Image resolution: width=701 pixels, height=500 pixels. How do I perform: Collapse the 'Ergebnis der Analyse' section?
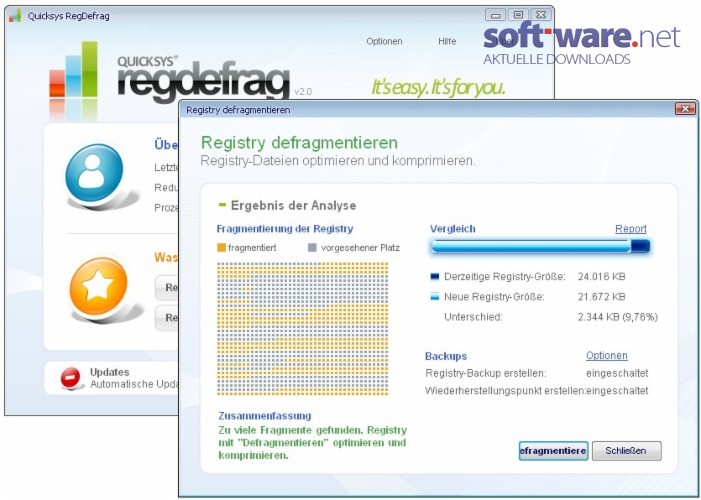pyautogui.click(x=222, y=205)
